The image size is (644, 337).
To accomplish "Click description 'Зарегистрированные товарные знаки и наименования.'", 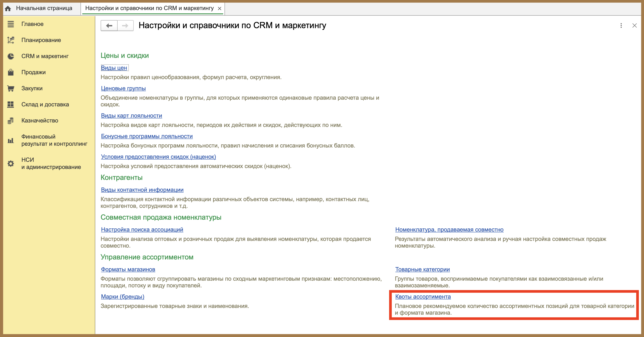I will [175, 306].
